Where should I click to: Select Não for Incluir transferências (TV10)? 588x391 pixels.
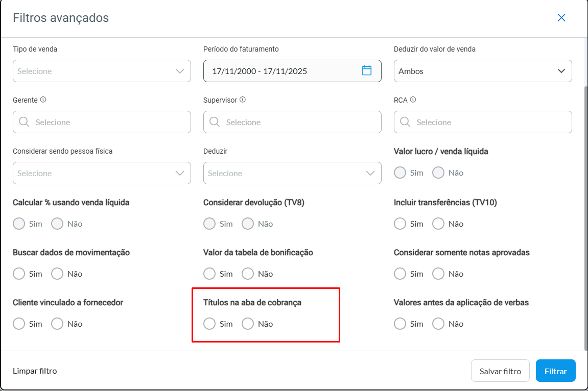coord(438,224)
